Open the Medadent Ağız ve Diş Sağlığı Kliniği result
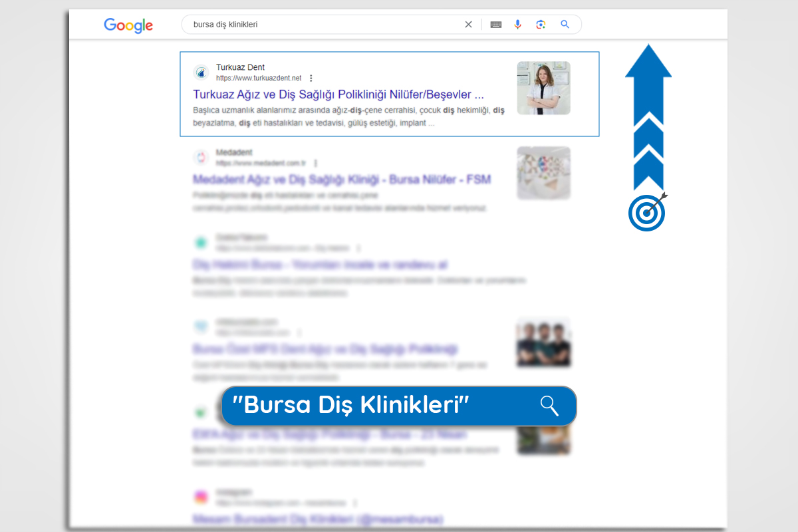Image resolution: width=798 pixels, height=532 pixels. coord(342,180)
